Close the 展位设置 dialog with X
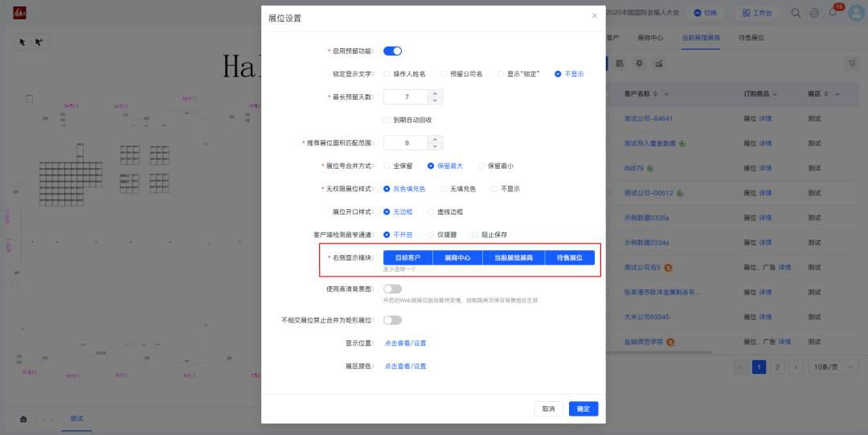The height and width of the screenshot is (435, 868). [595, 16]
